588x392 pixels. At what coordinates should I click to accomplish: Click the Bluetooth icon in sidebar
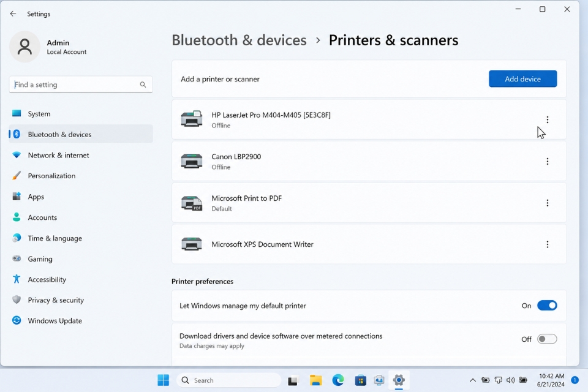17,134
